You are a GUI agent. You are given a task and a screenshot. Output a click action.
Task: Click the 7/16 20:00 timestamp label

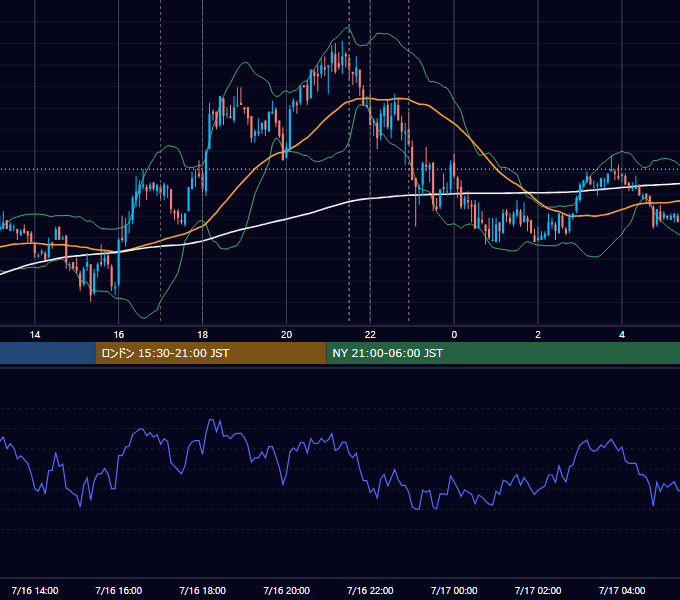click(286, 590)
